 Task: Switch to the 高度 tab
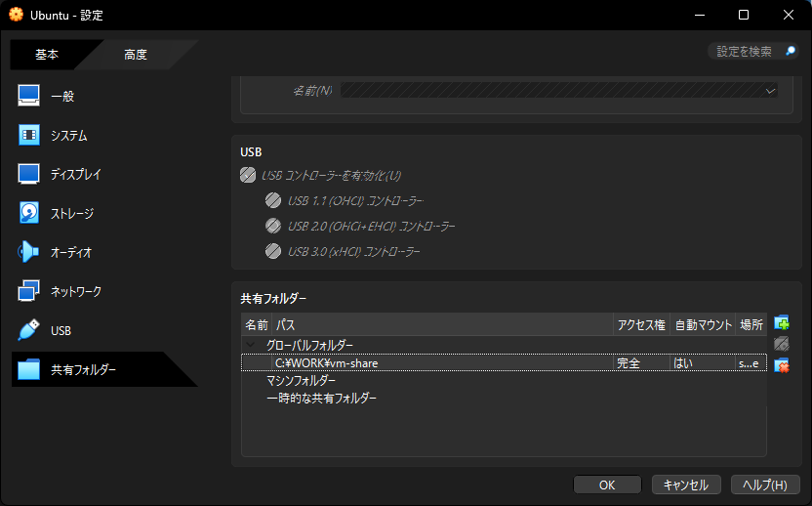point(136,55)
